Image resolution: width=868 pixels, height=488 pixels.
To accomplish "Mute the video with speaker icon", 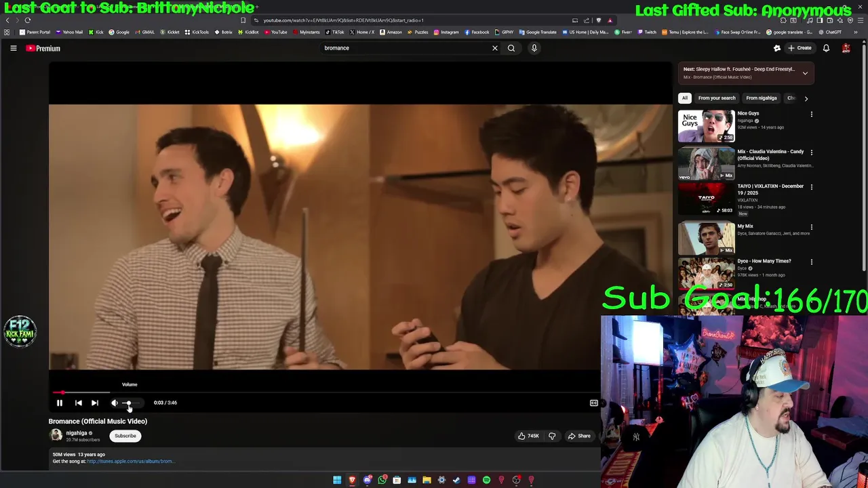I will (114, 403).
